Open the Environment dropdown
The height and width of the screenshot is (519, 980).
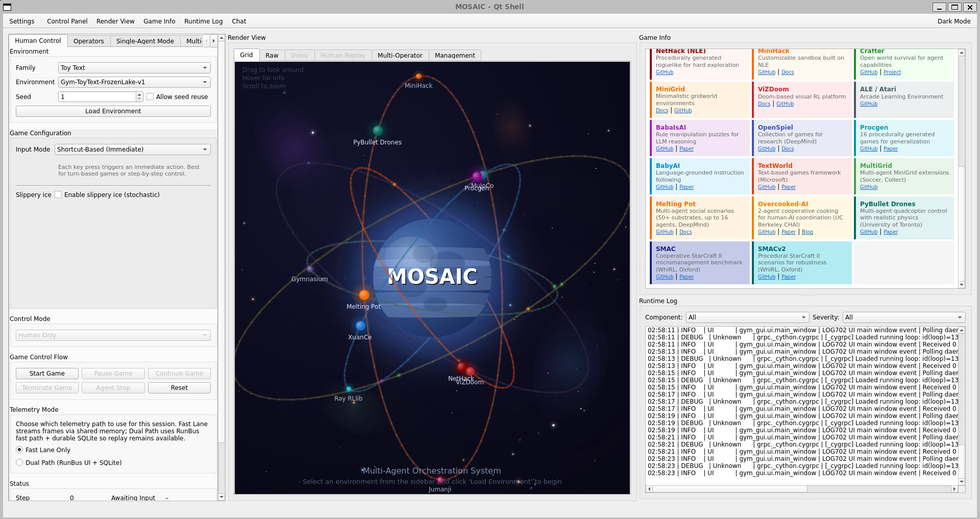[x=134, y=82]
